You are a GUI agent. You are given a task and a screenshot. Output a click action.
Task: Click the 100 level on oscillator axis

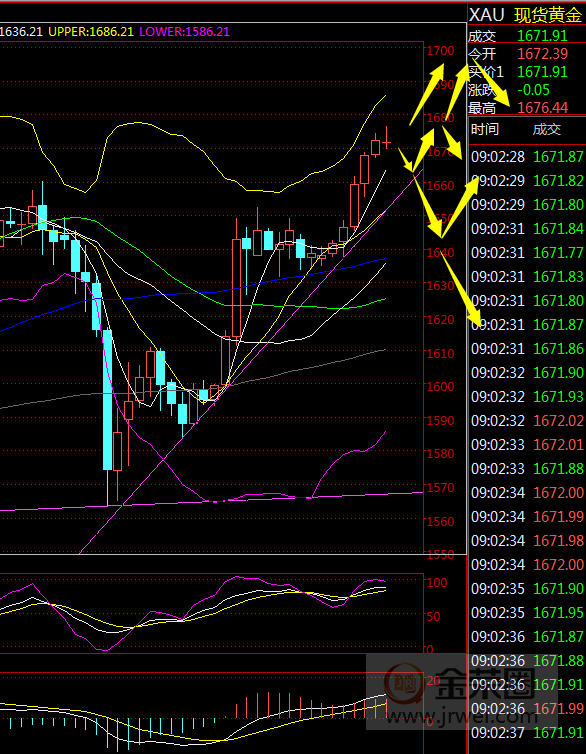[437, 583]
